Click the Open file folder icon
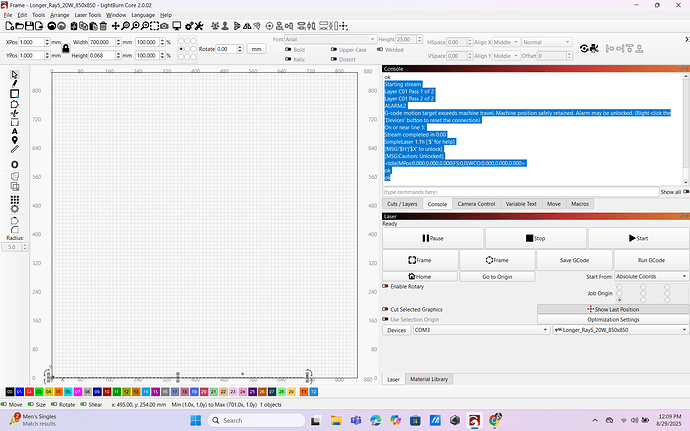Image resolution: width=690 pixels, height=431 pixels. click(x=19, y=26)
